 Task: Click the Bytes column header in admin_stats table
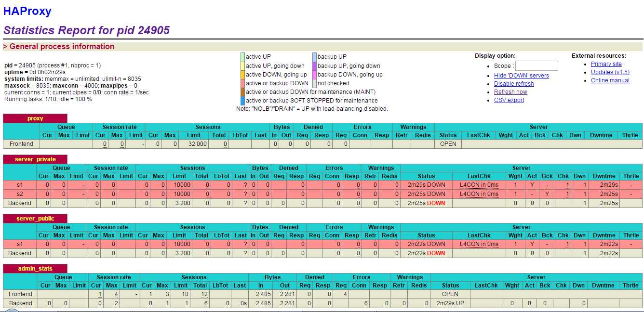pyautogui.click(x=273, y=277)
